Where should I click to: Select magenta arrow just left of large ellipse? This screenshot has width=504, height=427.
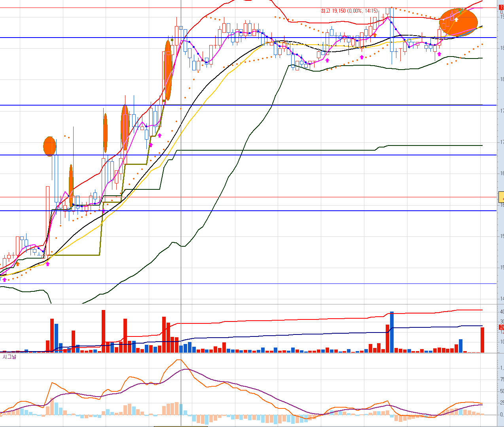tap(439, 54)
